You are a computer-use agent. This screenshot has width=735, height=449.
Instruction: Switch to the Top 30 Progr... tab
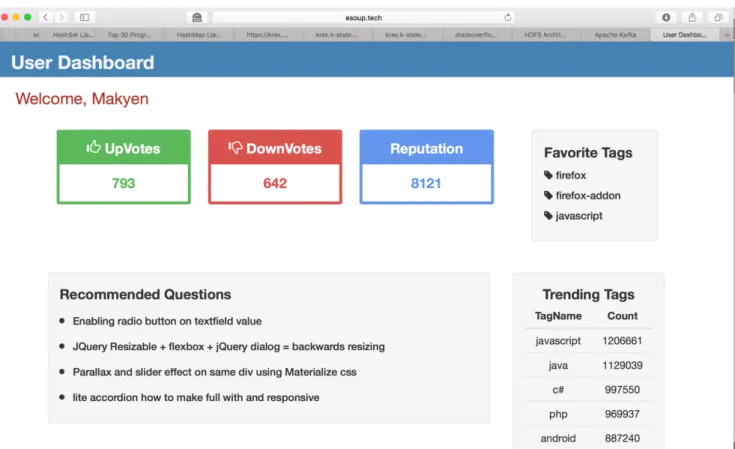click(129, 35)
